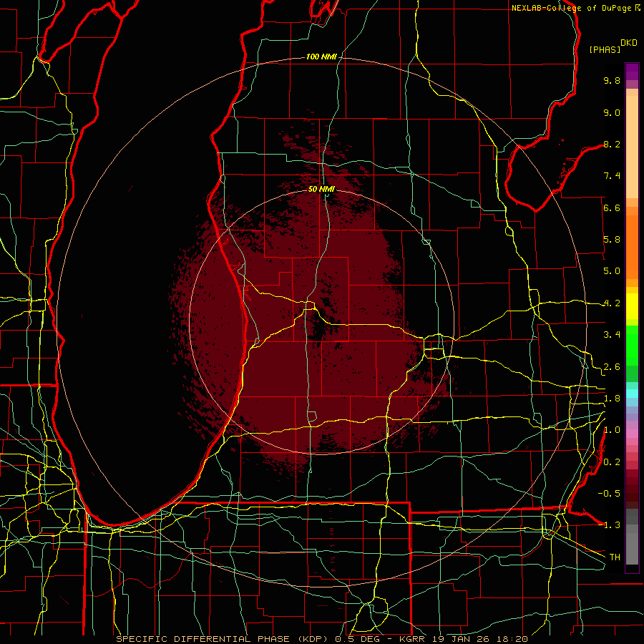The image size is (644, 644).
Task: Click the TH threshold label
Action: (615, 557)
